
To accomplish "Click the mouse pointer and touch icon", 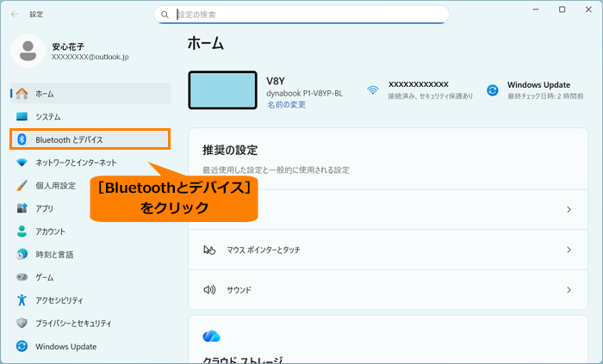I will point(209,250).
